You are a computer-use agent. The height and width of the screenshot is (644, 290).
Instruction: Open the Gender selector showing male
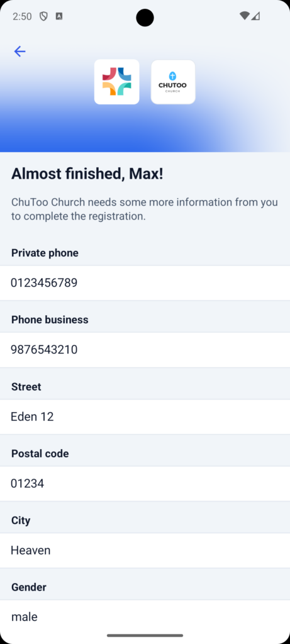coord(145,618)
